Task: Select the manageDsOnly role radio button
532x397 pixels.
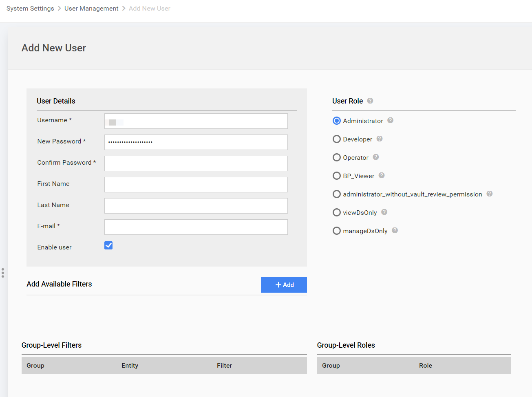Action: click(337, 231)
